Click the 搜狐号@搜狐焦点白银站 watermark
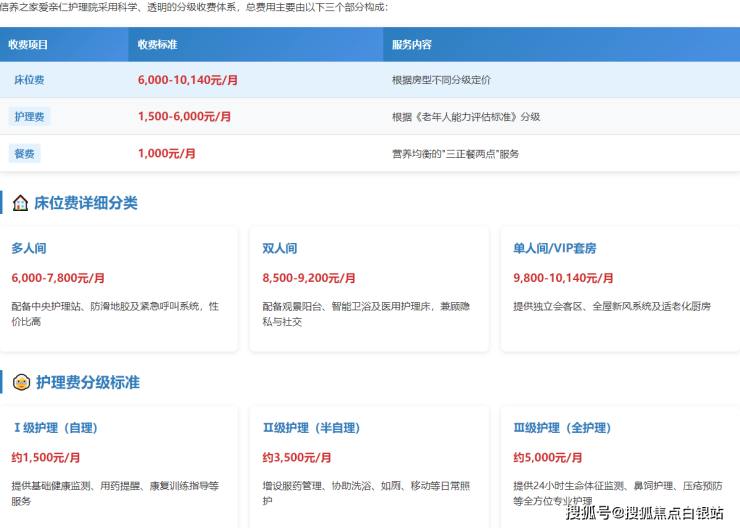This screenshot has height=528, width=740. click(644, 513)
